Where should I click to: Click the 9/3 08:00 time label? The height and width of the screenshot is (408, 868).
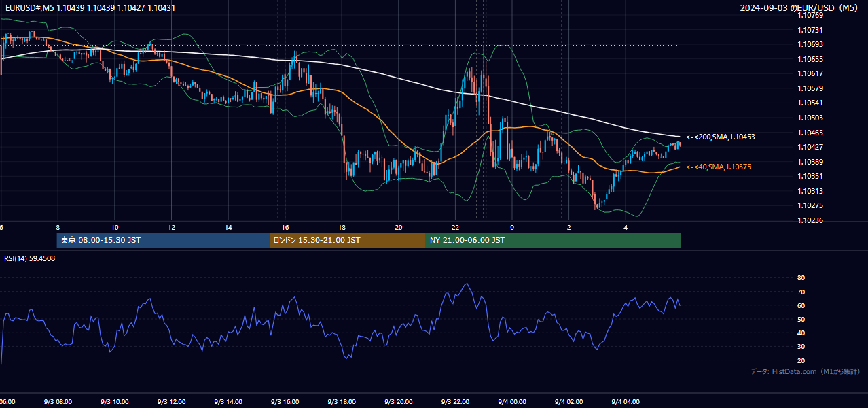pos(58,402)
